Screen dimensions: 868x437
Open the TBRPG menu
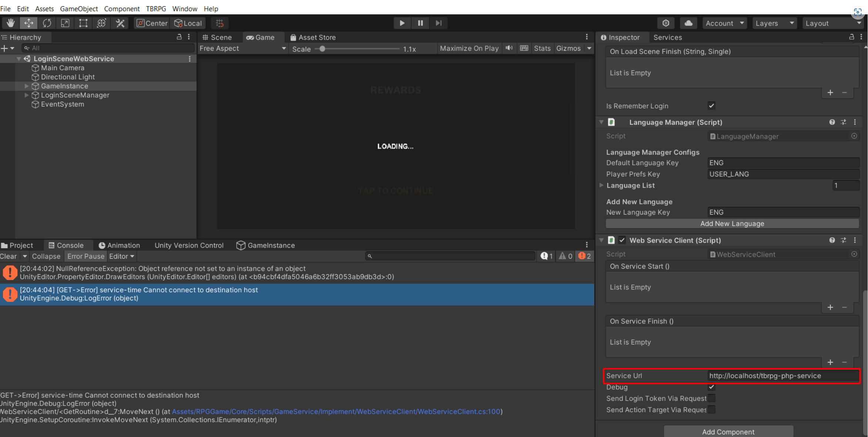[x=155, y=9]
